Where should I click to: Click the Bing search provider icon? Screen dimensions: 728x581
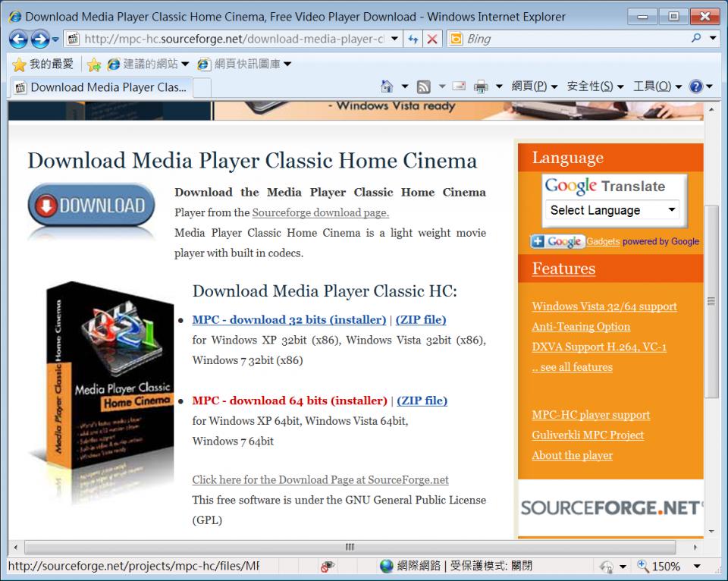pyautogui.click(x=457, y=39)
